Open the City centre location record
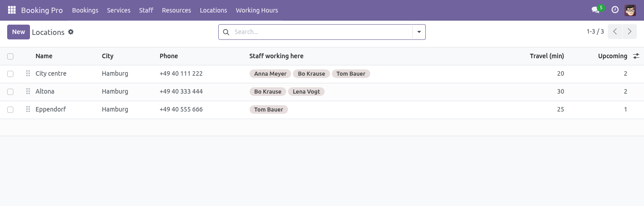This screenshot has width=644, height=206. coord(51,73)
